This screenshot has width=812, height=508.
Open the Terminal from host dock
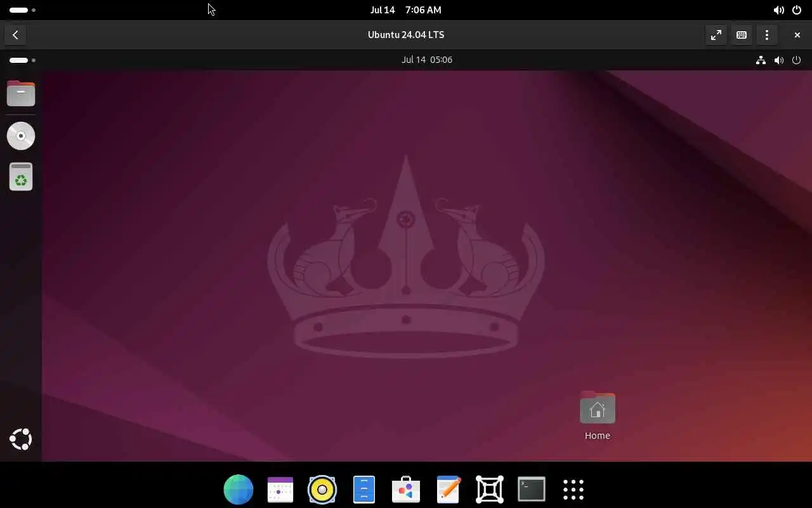click(x=532, y=490)
